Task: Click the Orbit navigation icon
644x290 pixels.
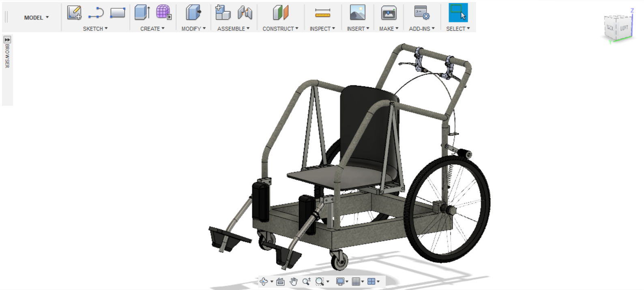Action: 264,281
